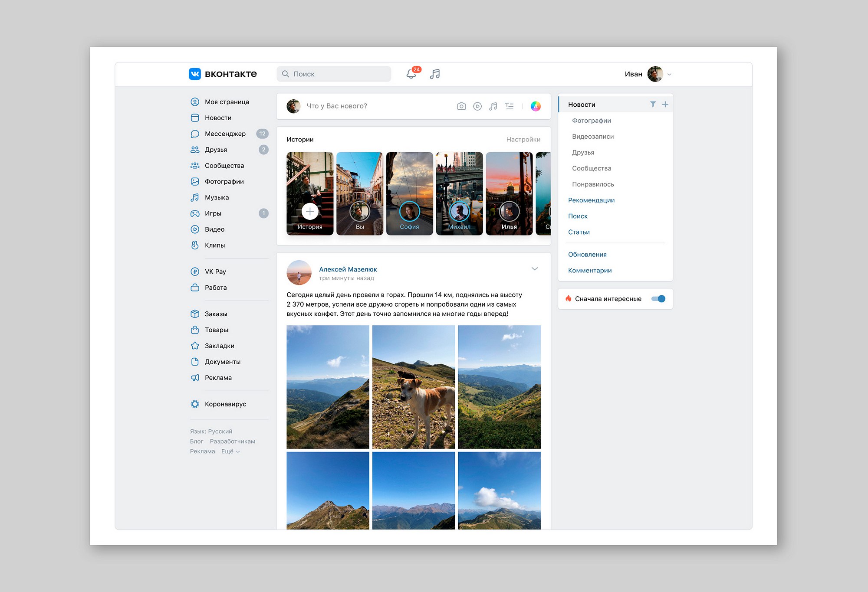Click the colorful poster background circle
The height and width of the screenshot is (592, 868).
pos(536,106)
